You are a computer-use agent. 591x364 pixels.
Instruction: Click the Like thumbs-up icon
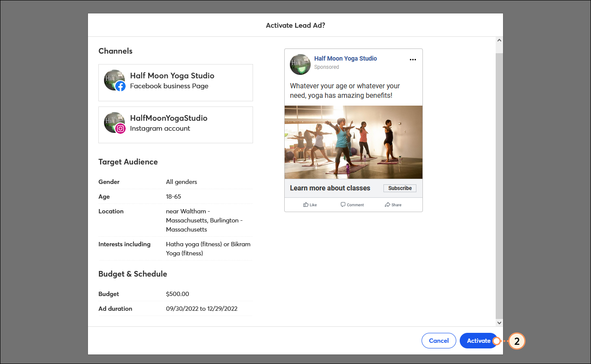(x=306, y=205)
